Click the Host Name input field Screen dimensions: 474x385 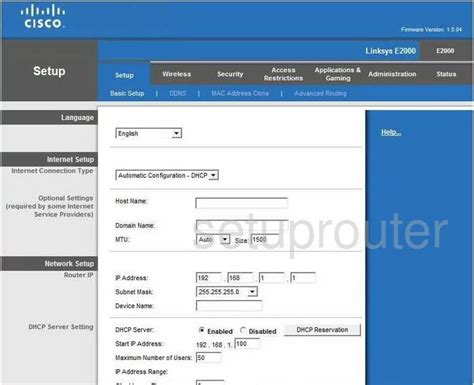tap(242, 203)
